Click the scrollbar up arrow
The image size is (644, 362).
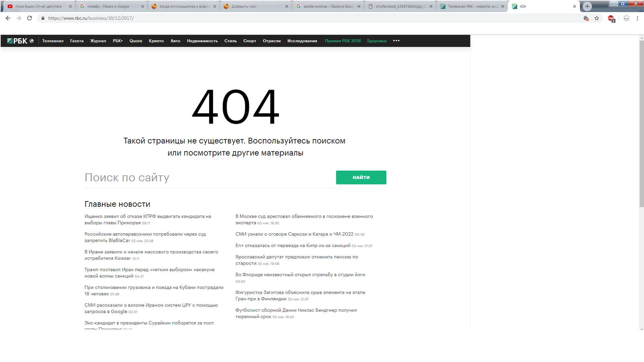[642, 37]
